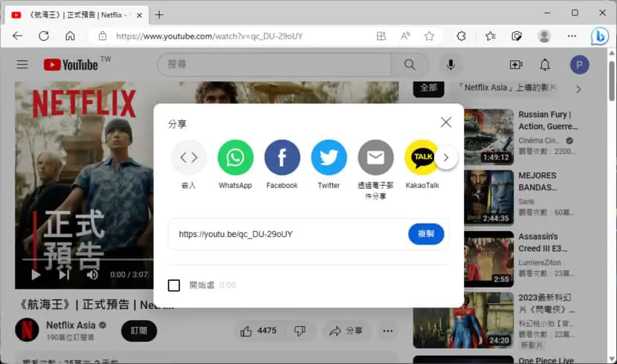This screenshot has width=617, height=364.
Task: Click the voice search microphone
Action: (450, 65)
